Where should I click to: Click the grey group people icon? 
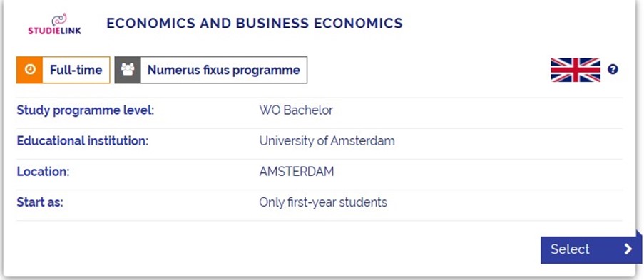(x=128, y=70)
